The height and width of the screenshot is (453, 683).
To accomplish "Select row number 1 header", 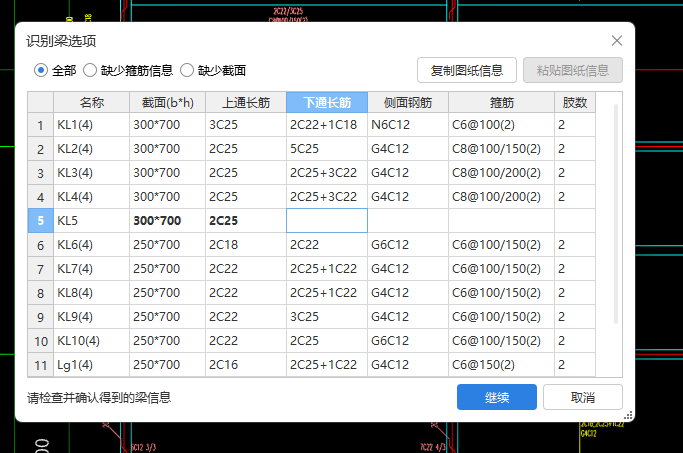I will (41, 125).
